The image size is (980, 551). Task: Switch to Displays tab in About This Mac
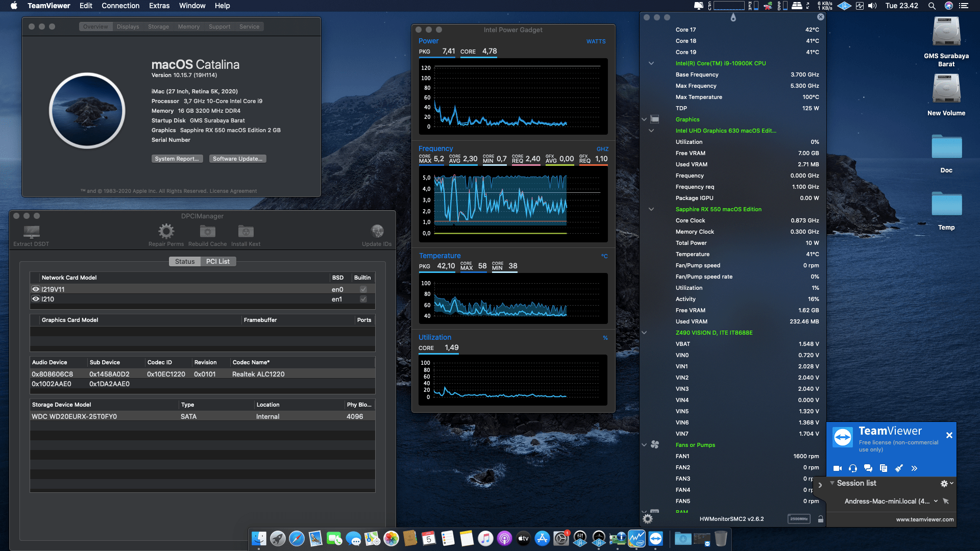pyautogui.click(x=128, y=27)
